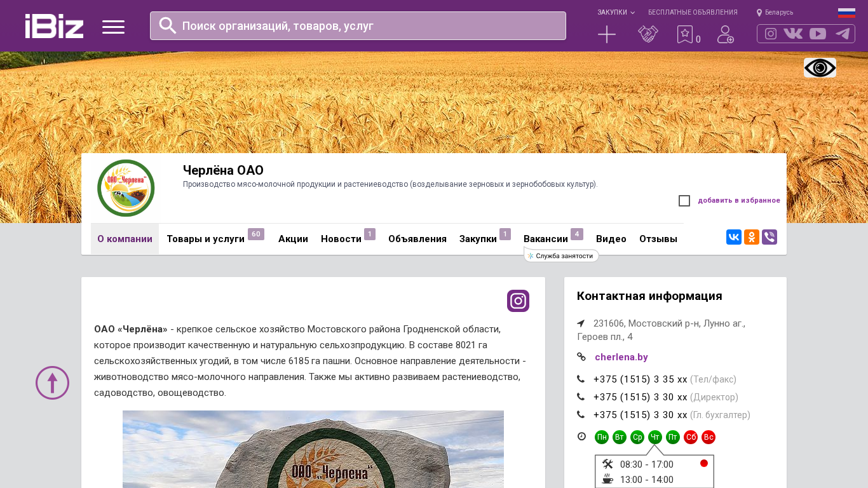Expand the Закупки dropdown in header
The image size is (868, 488).
616,12
